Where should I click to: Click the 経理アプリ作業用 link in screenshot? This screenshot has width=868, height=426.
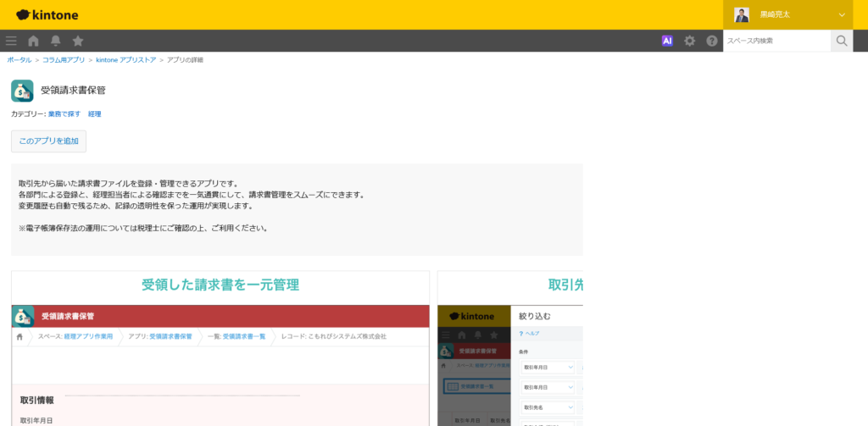[88, 336]
